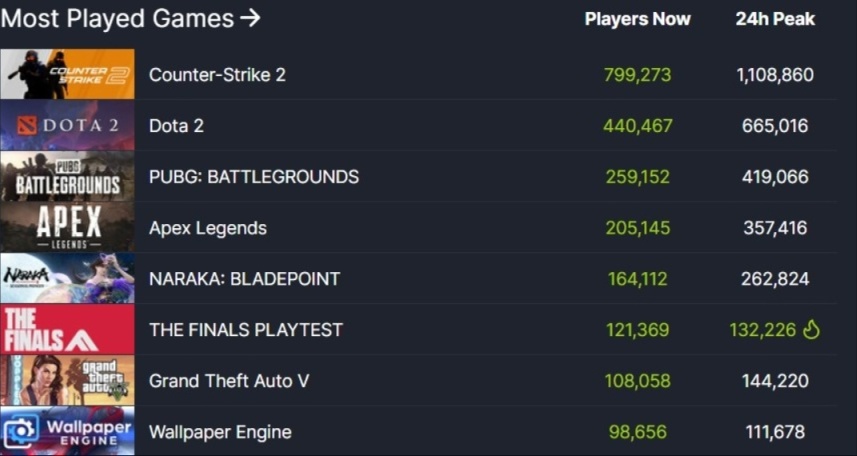Click the 24h Peak column header
The image size is (857, 456).
click(x=775, y=19)
